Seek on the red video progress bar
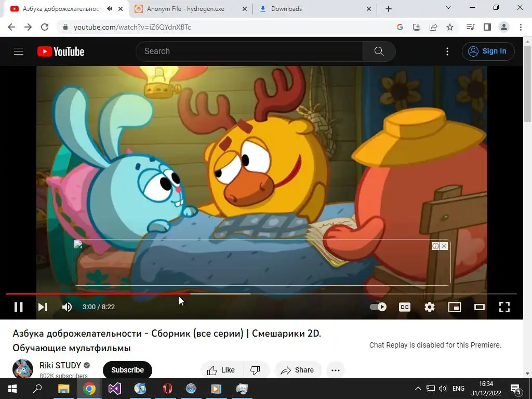 tap(98, 294)
